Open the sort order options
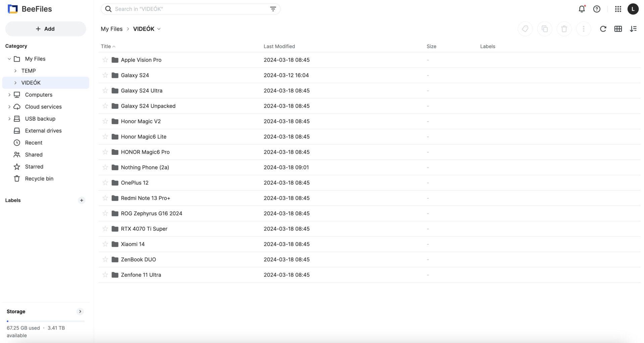The height and width of the screenshot is (343, 644). 633,29
